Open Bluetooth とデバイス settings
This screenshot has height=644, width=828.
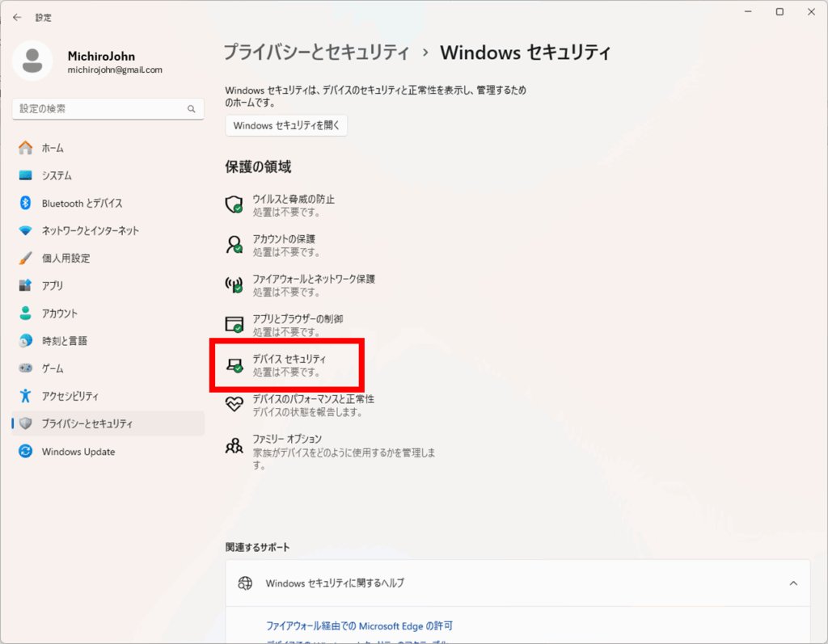pyautogui.click(x=108, y=203)
